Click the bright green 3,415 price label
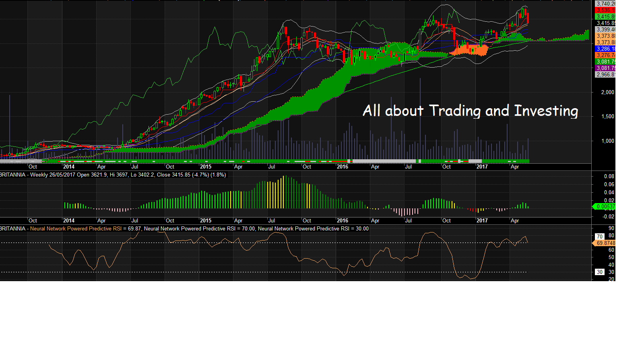 tap(605, 17)
